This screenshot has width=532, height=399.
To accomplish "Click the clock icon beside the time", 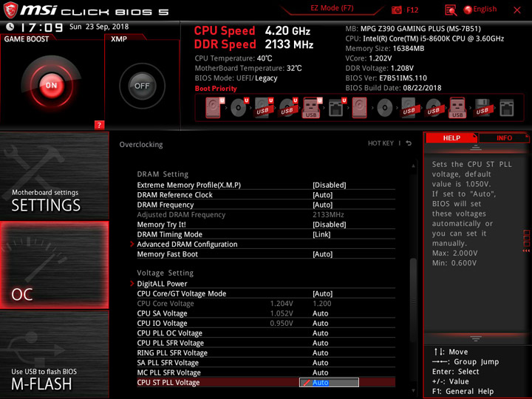I will coord(10,27).
